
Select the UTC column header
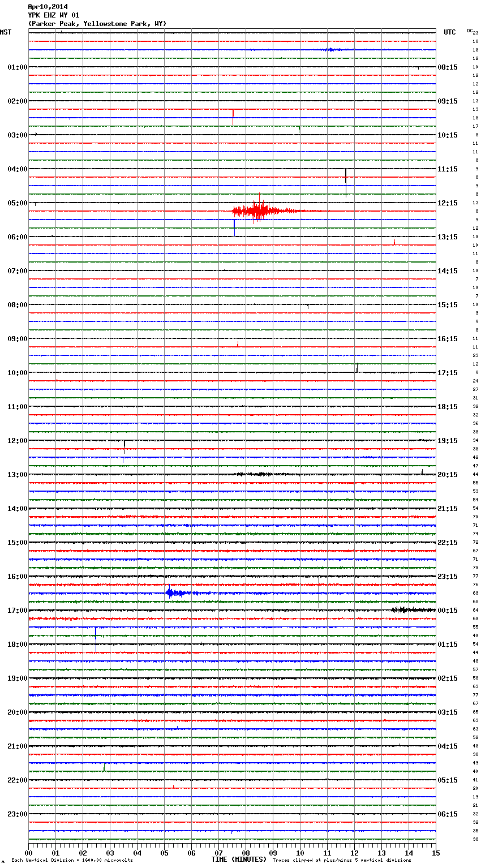pos(449,32)
